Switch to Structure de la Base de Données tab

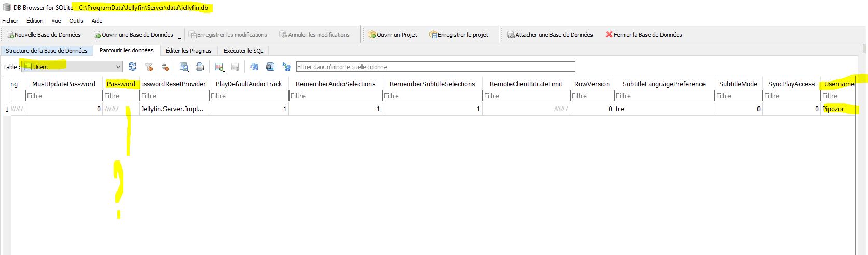(47, 51)
